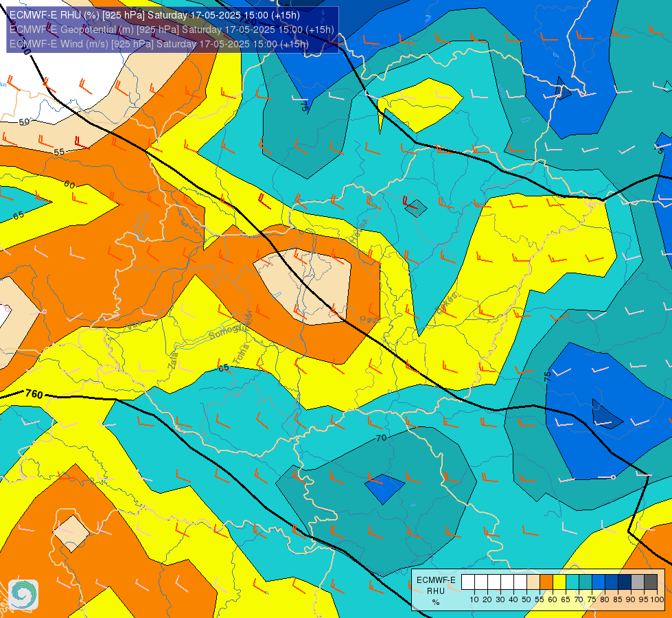The image size is (672, 618).
Task: Pick the teal 70–75 legend swatch
Action: point(586,582)
